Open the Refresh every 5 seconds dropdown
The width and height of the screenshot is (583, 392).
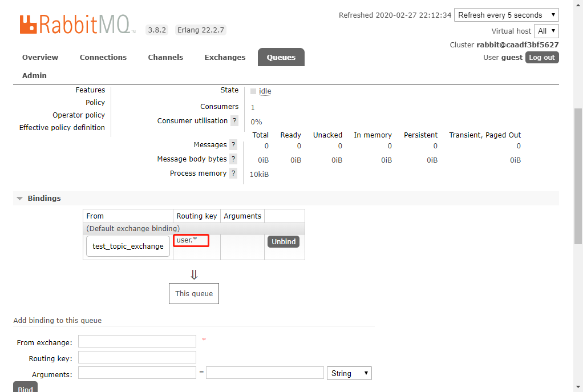pos(507,15)
